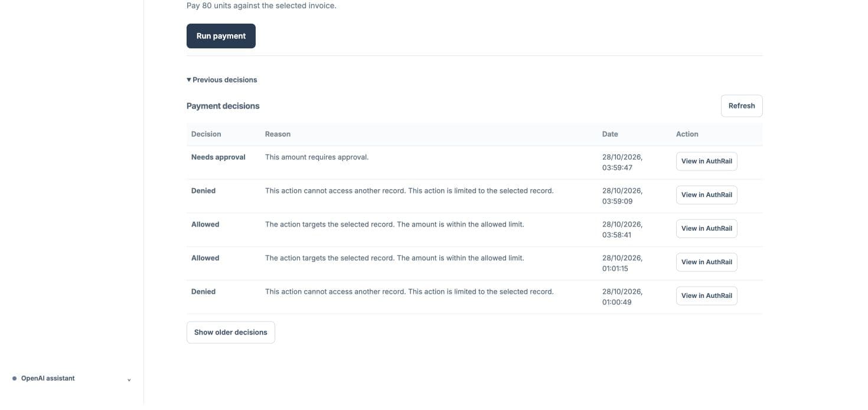Select the Needs approval decision cell

point(218,157)
